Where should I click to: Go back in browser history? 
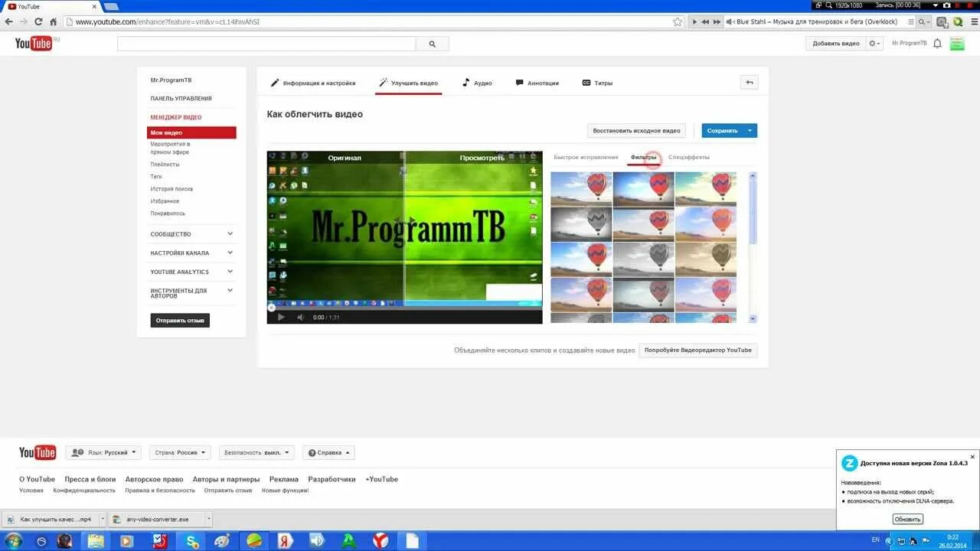pyautogui.click(x=8, y=21)
